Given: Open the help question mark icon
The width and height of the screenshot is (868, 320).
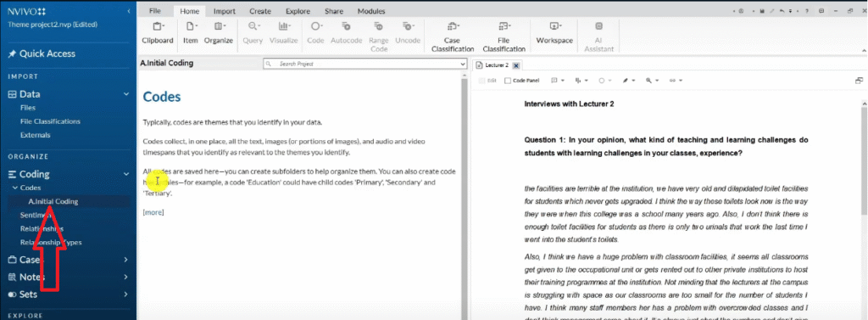Looking at the screenshot, I should click(x=807, y=11).
